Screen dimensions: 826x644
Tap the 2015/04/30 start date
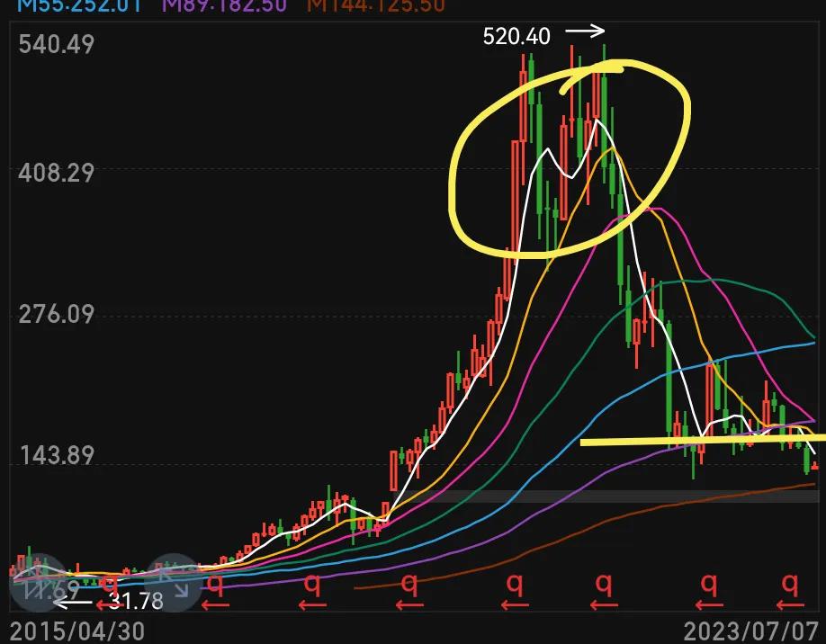pyautogui.click(x=77, y=631)
